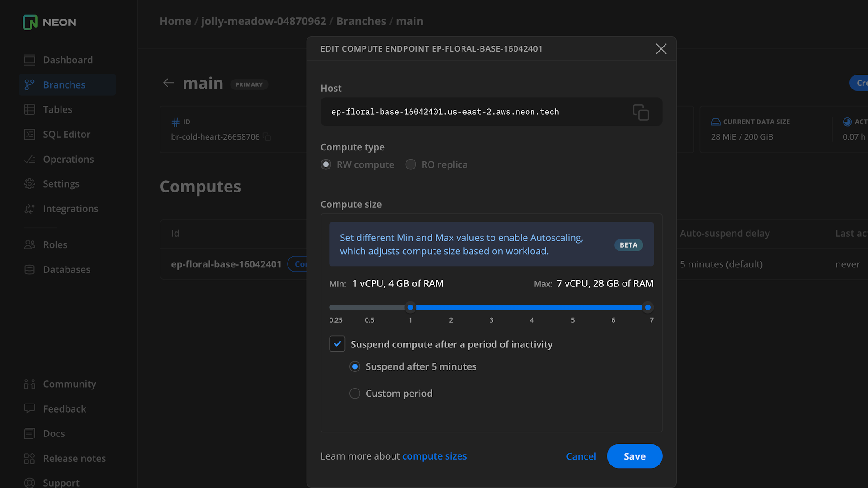Open the SQL Editor section
This screenshot has height=488, width=868.
tap(66, 134)
